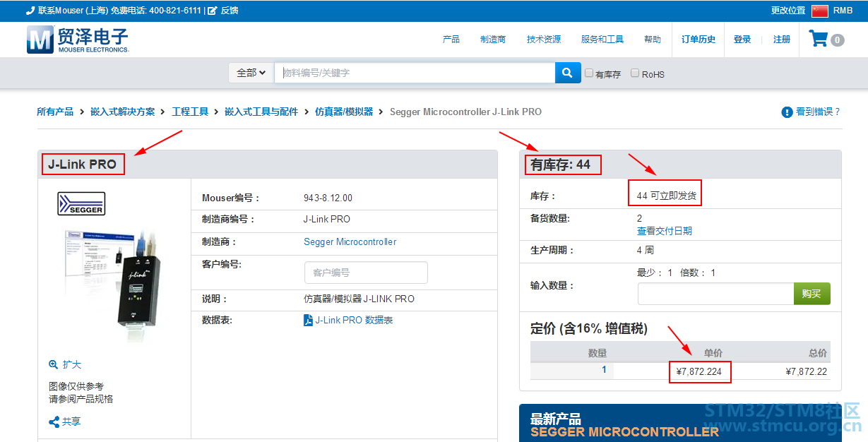The image size is (868, 442).
Task: Open the 产品 menu
Action: coord(451,40)
